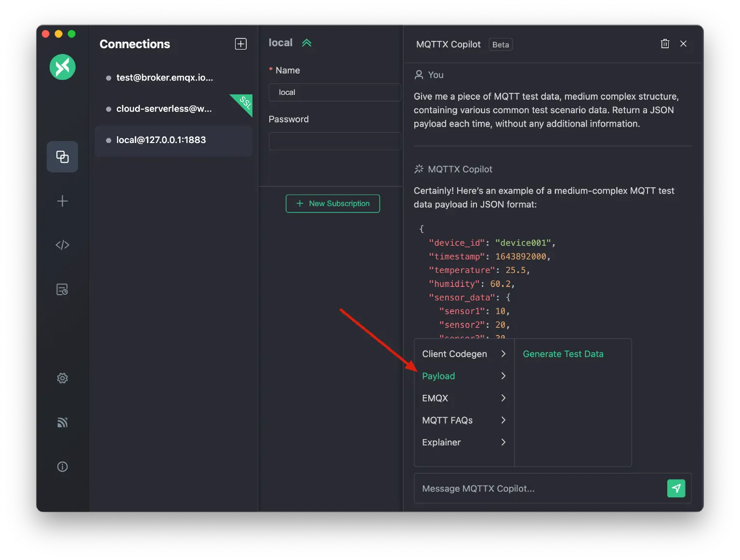Open the Connections panel icon
The width and height of the screenshot is (740, 560).
(x=62, y=156)
